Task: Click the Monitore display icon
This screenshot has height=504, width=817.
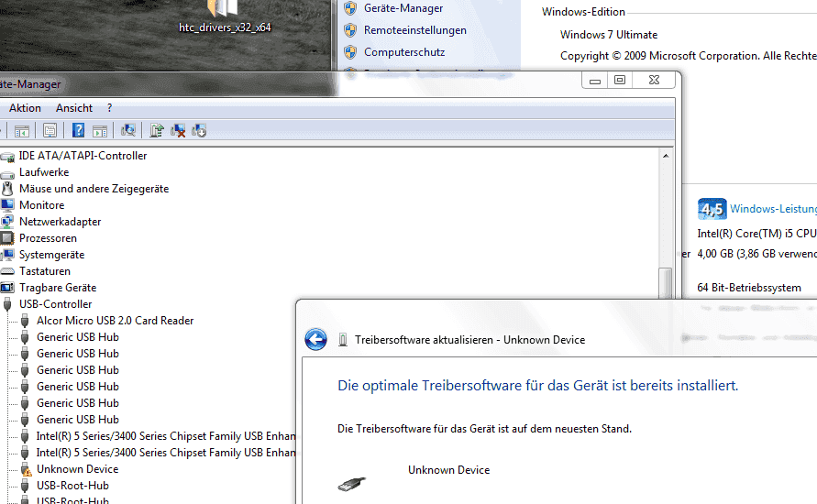Action: click(x=7, y=205)
